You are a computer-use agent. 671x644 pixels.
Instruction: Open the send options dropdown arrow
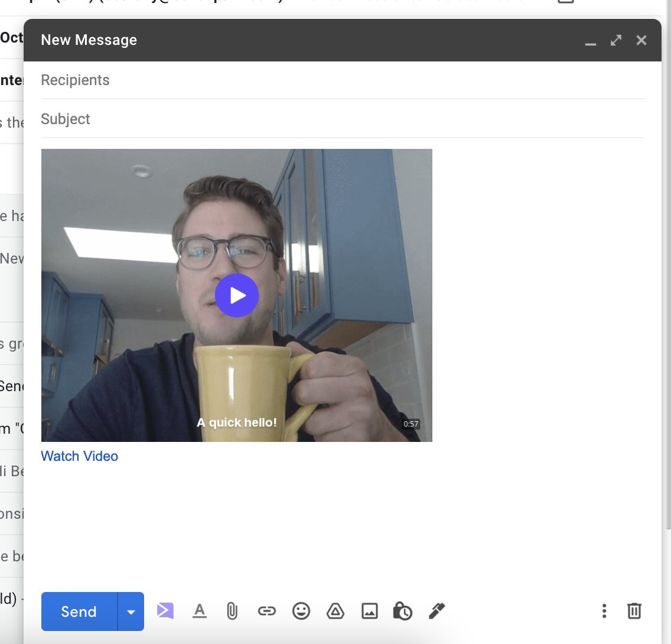point(131,612)
